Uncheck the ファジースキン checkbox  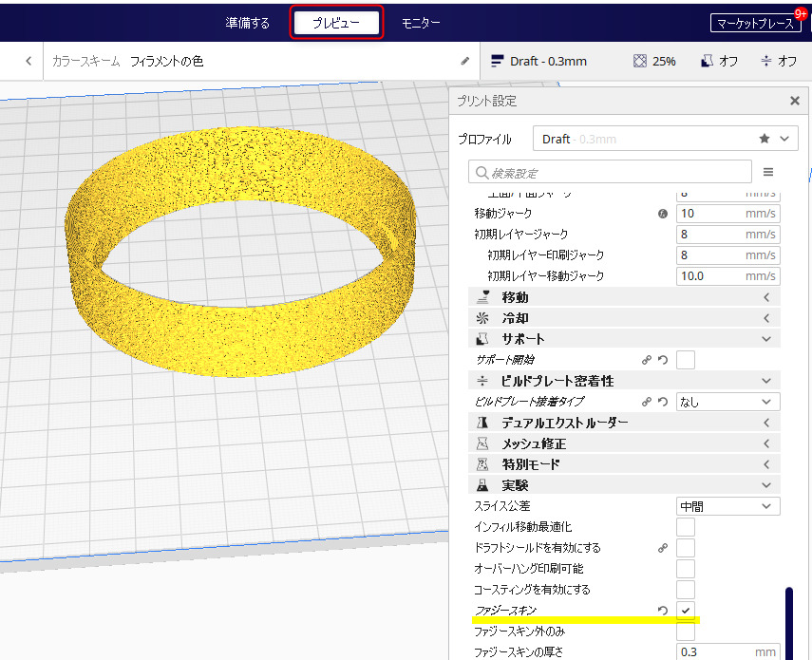pos(686,610)
